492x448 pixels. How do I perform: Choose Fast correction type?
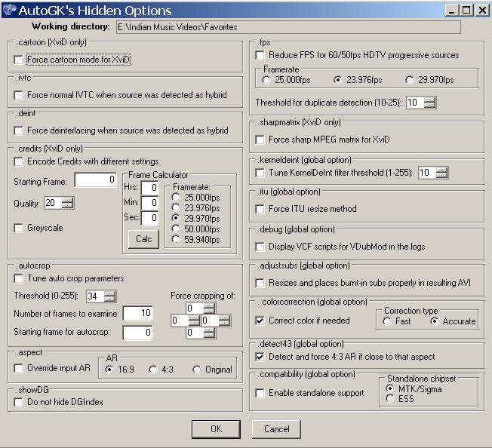387,321
